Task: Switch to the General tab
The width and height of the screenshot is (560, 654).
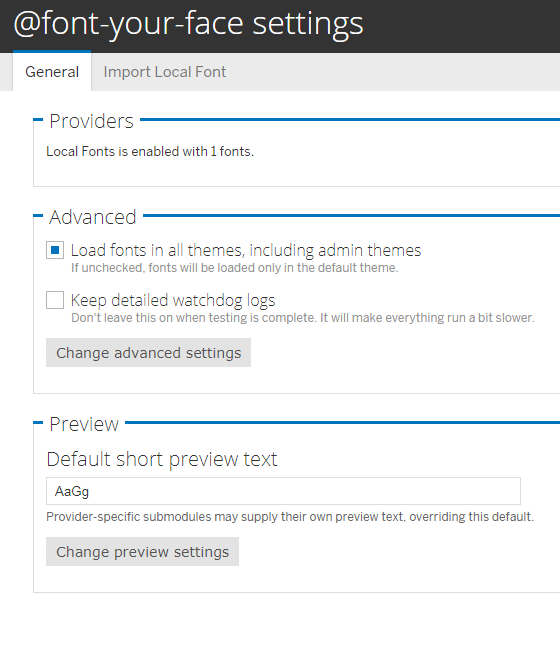Action: point(52,71)
